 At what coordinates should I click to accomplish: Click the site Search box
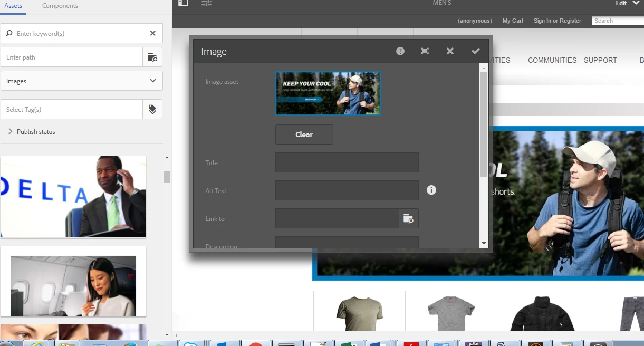click(x=618, y=21)
